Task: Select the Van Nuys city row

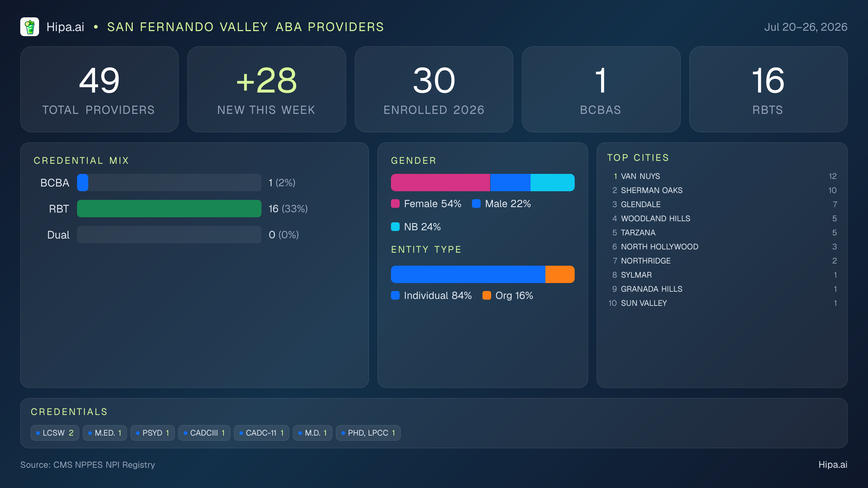Action: coord(722,176)
